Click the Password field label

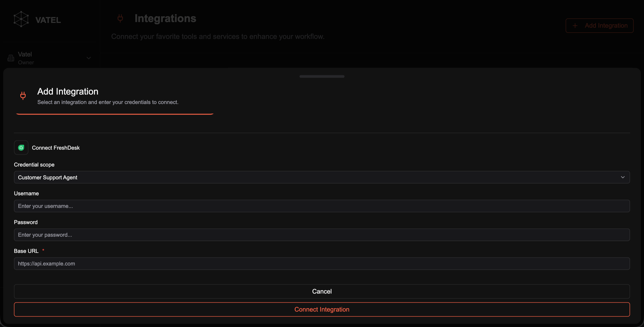pos(26,222)
